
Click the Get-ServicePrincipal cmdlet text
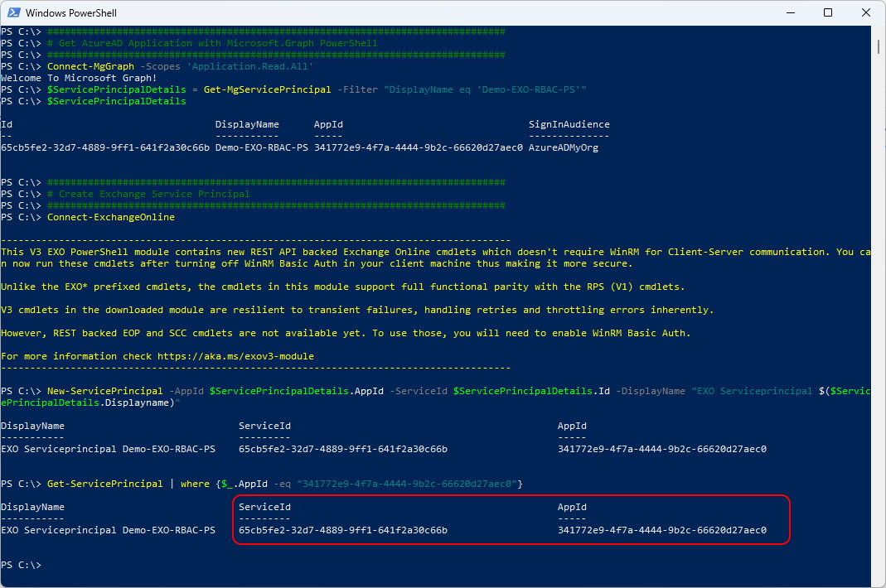pyautogui.click(x=104, y=484)
